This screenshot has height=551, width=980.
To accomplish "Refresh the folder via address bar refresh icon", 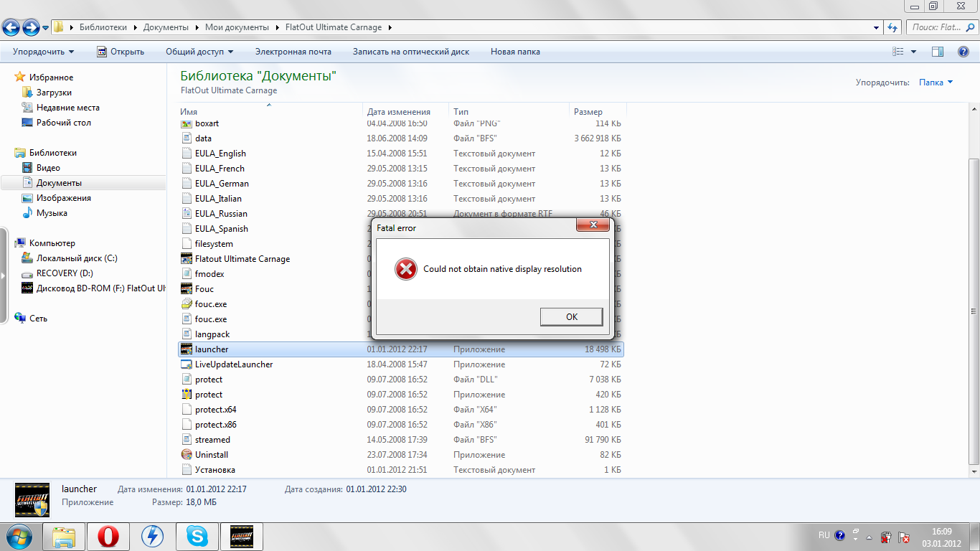I will (893, 27).
